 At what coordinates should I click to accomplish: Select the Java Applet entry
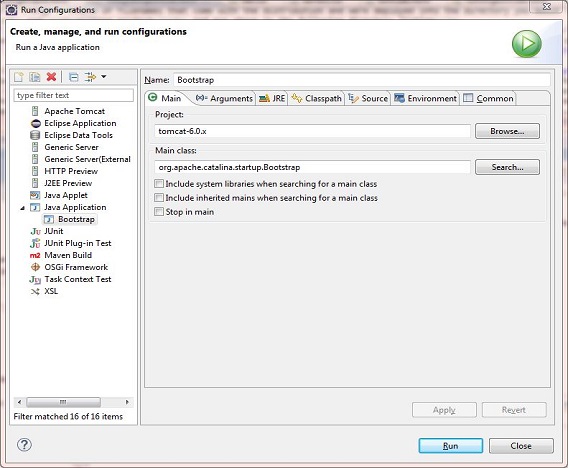[66, 195]
